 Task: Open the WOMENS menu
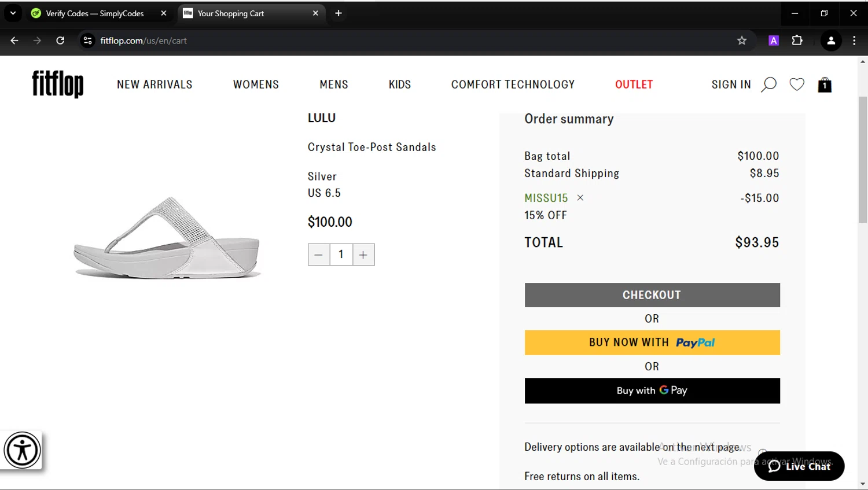(256, 84)
